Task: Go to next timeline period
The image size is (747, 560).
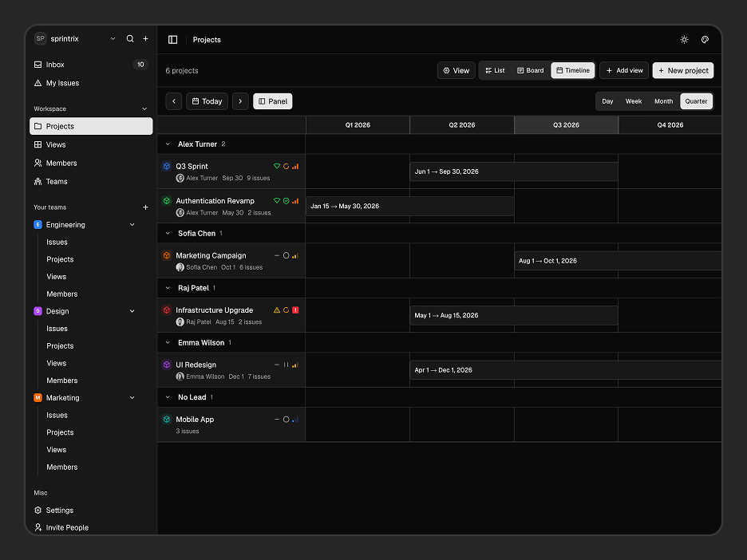Action: [x=240, y=101]
